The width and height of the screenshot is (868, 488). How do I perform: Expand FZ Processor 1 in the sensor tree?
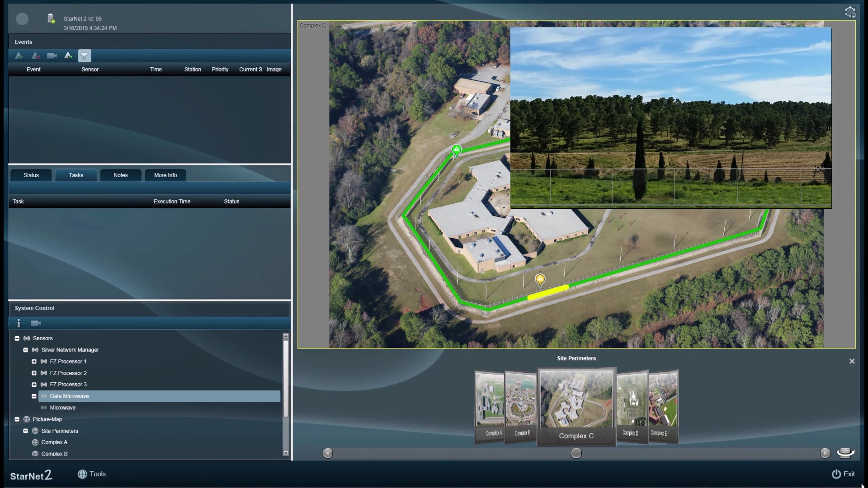click(x=35, y=361)
